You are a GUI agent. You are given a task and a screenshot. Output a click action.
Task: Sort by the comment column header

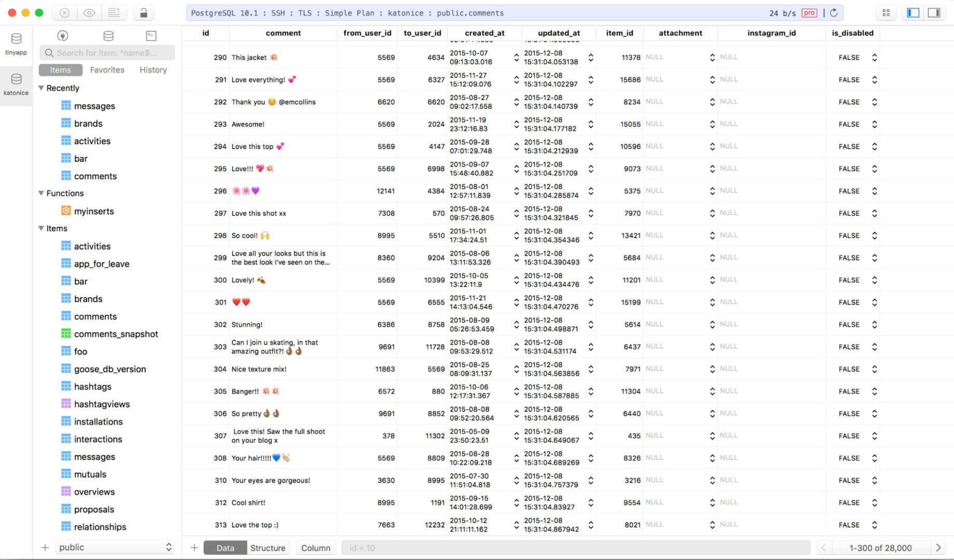283,33
